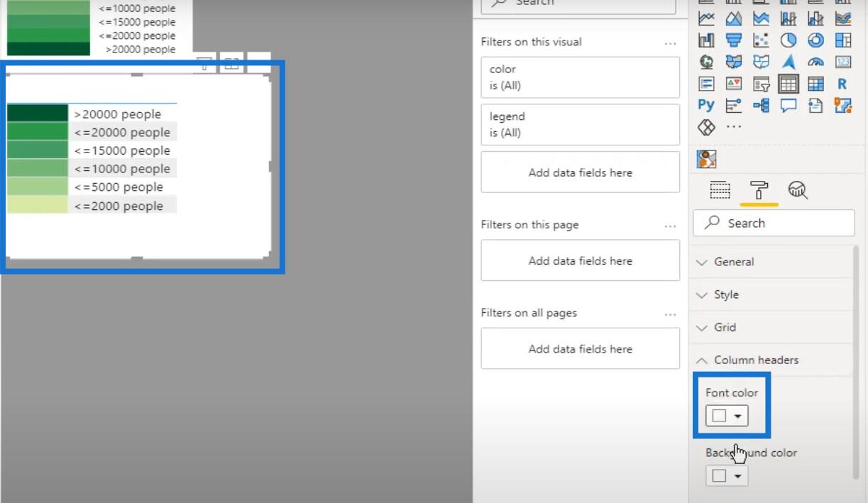Select the Pie chart visualization

(x=789, y=40)
